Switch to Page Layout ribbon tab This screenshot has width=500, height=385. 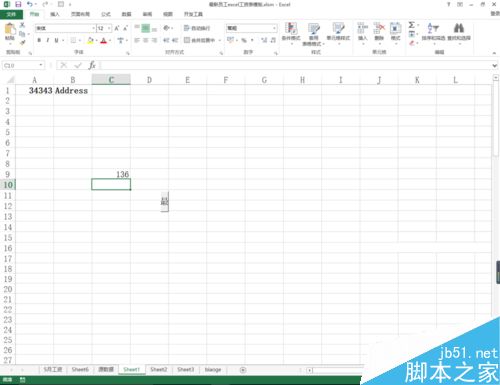80,14
